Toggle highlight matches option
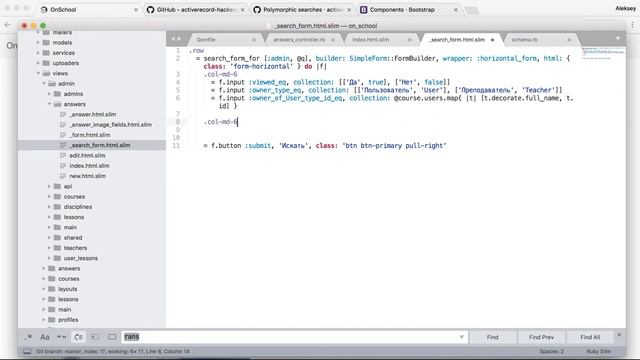The height and width of the screenshot is (360, 640). 112,337
